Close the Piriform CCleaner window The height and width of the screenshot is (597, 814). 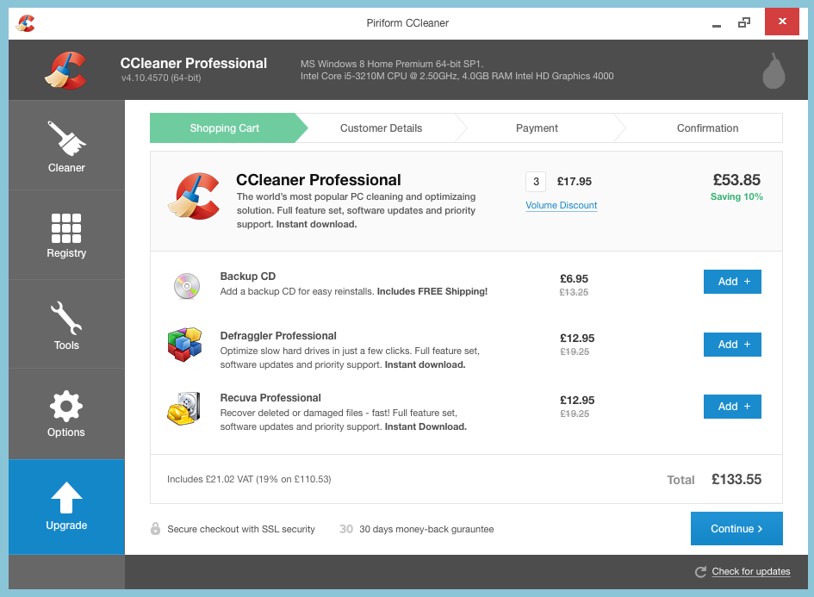tap(782, 21)
